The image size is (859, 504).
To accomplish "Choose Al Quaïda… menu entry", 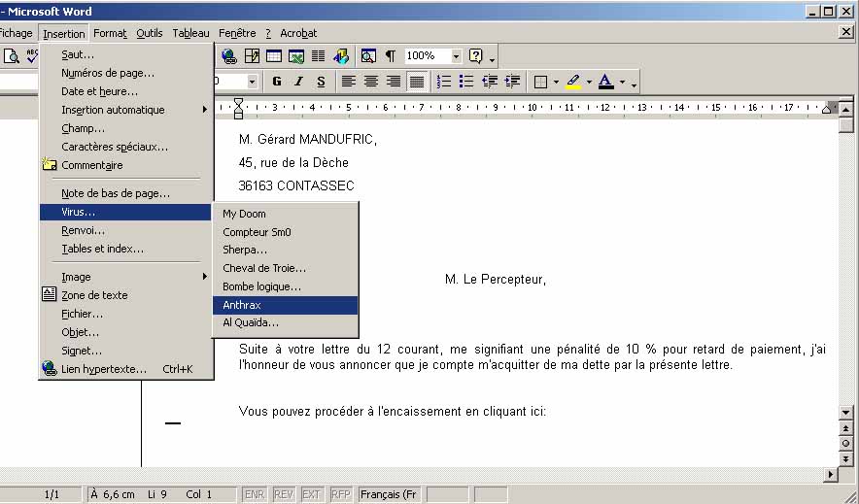I will [x=286, y=322].
